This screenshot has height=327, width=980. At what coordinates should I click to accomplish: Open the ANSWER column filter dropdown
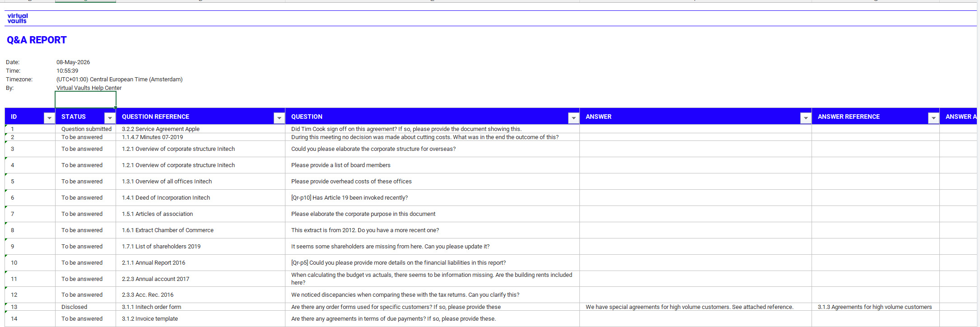point(806,118)
